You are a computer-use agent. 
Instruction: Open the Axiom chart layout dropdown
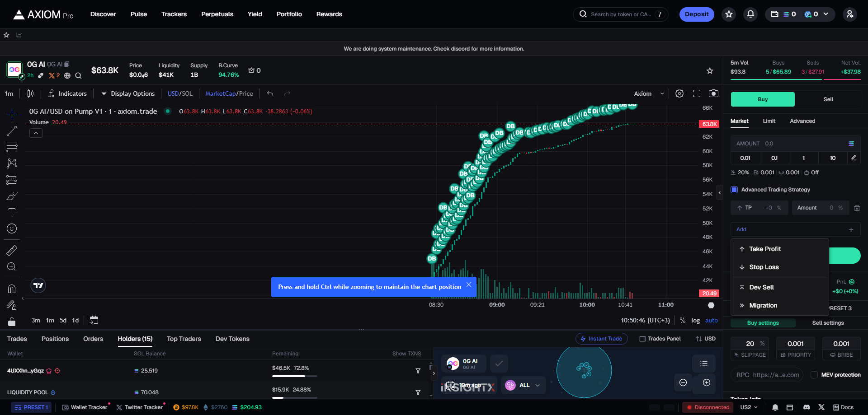[x=649, y=93]
